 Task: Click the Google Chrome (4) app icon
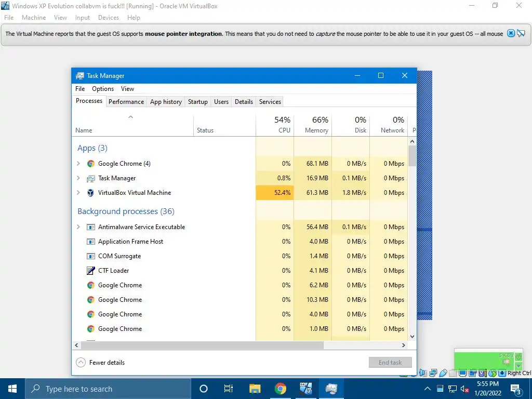click(90, 164)
